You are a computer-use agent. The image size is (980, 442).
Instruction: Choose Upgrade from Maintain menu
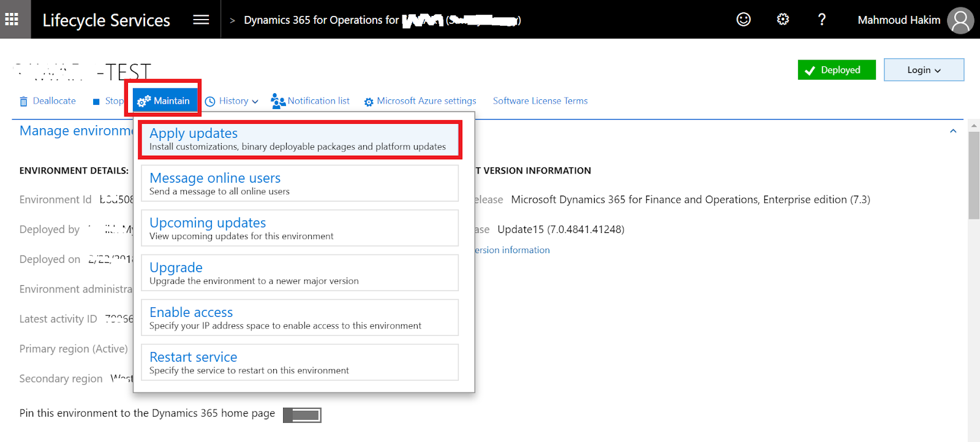click(x=300, y=273)
